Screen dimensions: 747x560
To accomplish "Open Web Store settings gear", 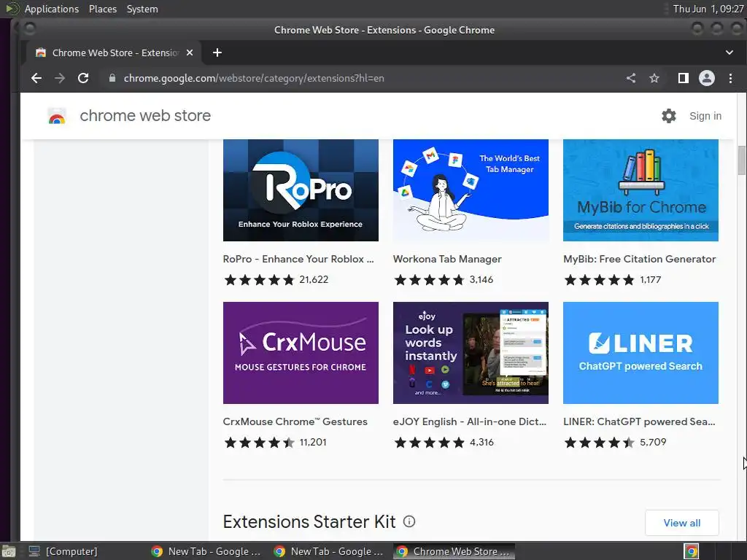I will click(669, 116).
